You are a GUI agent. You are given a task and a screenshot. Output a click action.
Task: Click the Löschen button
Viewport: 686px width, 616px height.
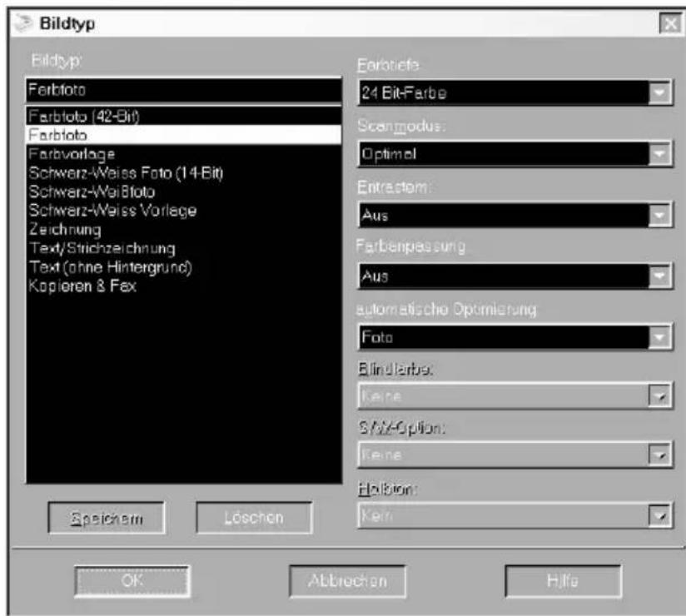click(x=254, y=518)
